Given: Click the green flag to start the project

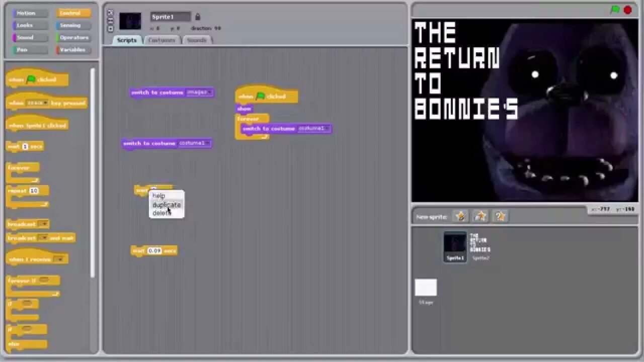Looking at the screenshot, I should click(x=615, y=10).
